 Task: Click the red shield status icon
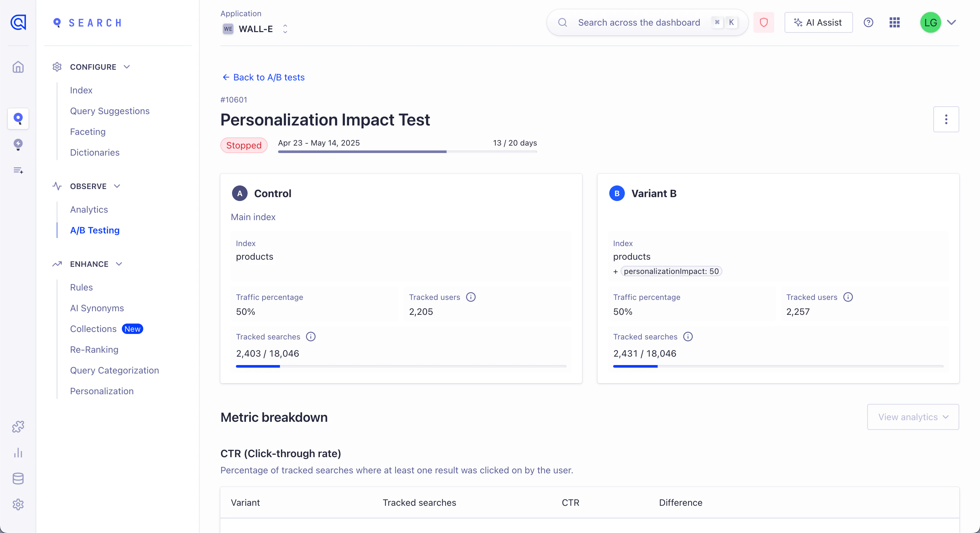point(764,22)
